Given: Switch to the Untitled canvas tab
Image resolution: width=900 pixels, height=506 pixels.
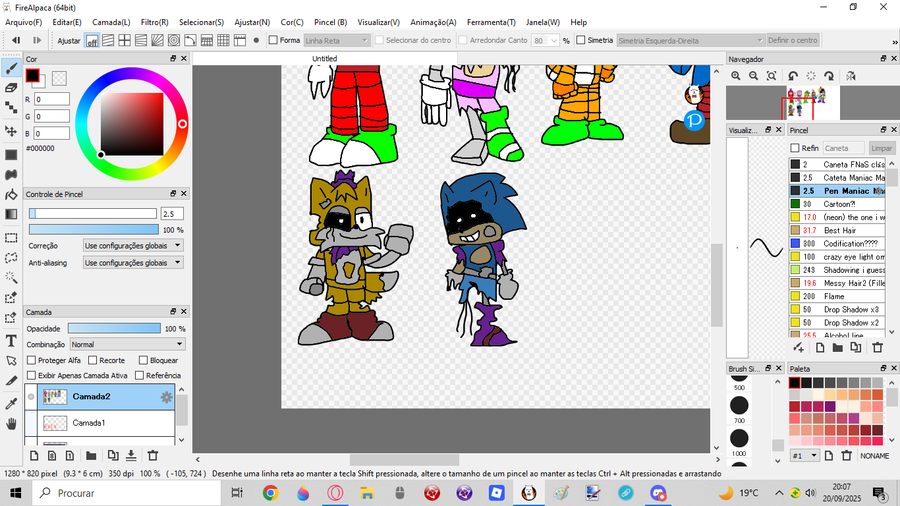Looking at the screenshot, I should pyautogui.click(x=324, y=59).
